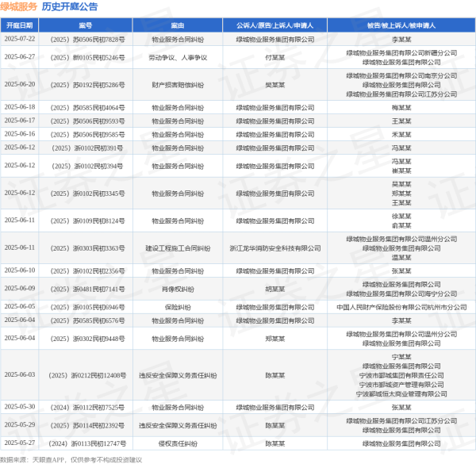This screenshot has height=464, width=476.
Task: Click cause cell 肖像权纠纷
Action: 178,289
